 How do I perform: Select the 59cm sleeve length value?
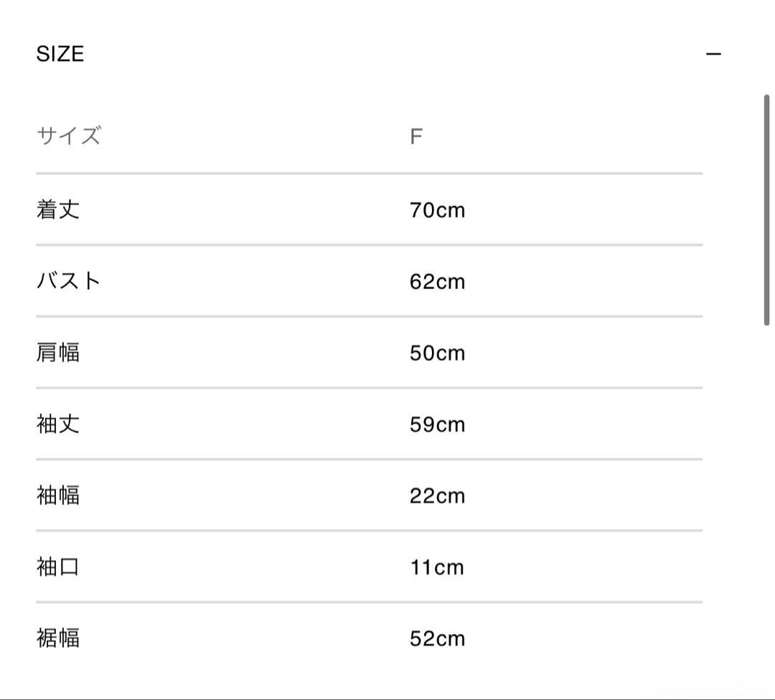coord(437,425)
